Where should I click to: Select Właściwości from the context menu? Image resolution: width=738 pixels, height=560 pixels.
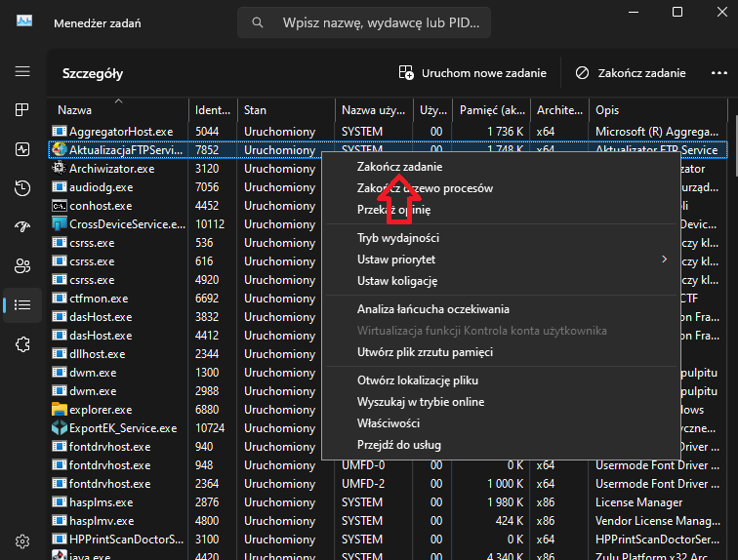389,423
